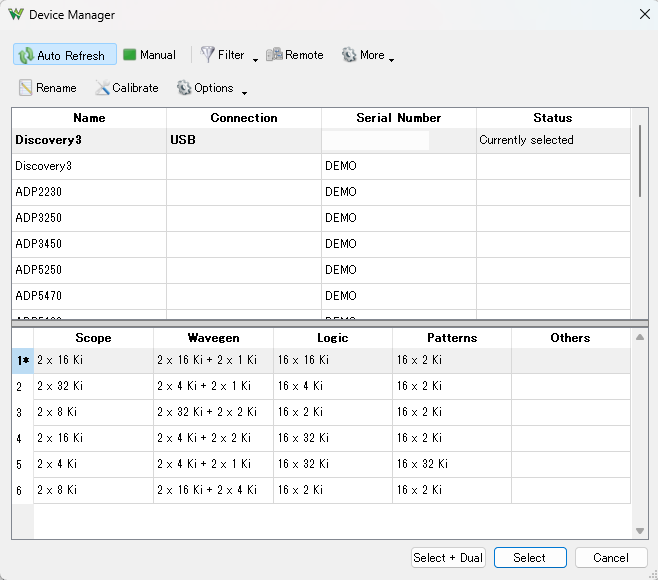The image size is (658, 580).
Task: Open the More dropdown arrow
Action: point(391,60)
